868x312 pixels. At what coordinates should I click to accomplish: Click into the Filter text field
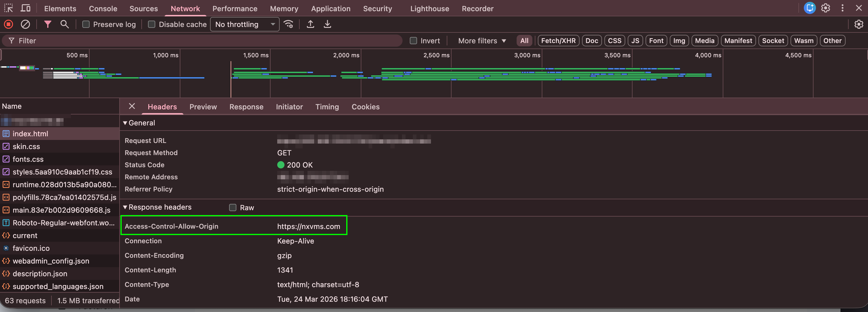[202, 41]
